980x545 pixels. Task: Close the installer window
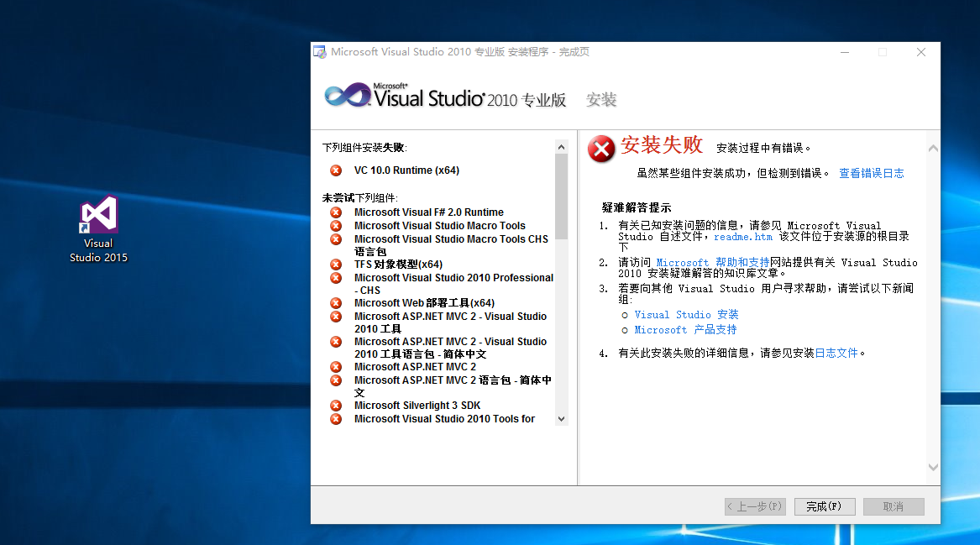pos(920,53)
